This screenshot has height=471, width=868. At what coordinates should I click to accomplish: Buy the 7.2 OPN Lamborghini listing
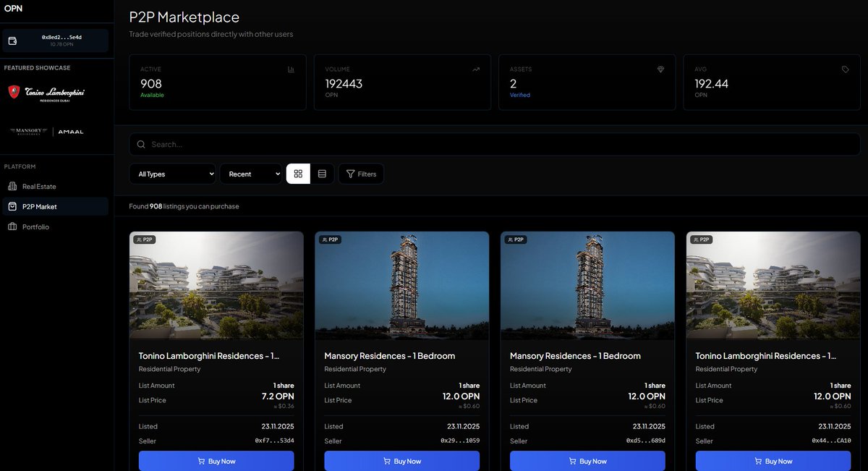(216, 461)
